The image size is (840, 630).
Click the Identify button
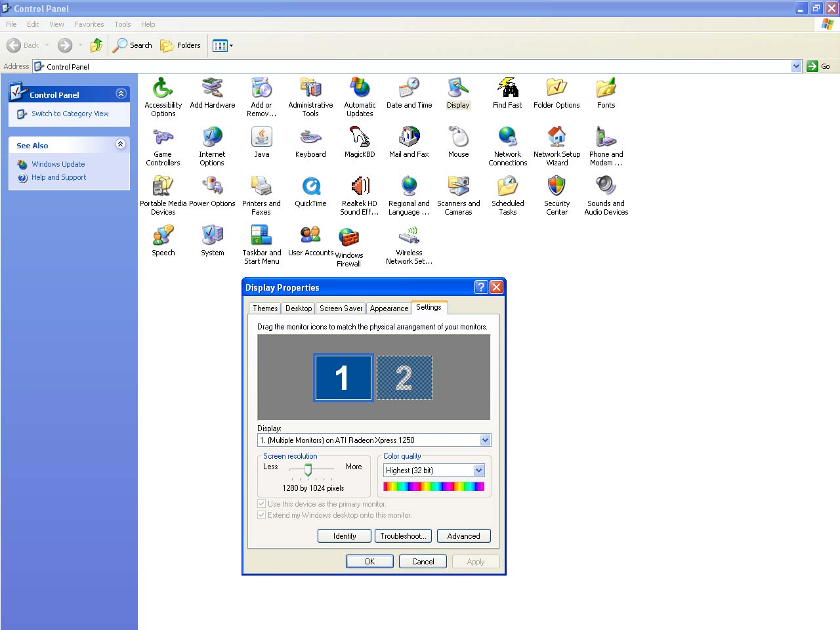[x=345, y=536]
